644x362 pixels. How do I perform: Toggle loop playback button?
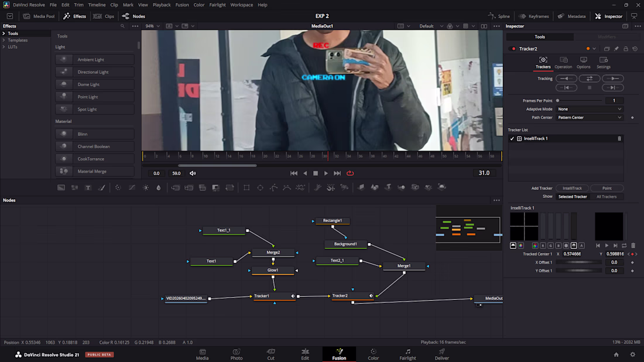click(x=350, y=173)
